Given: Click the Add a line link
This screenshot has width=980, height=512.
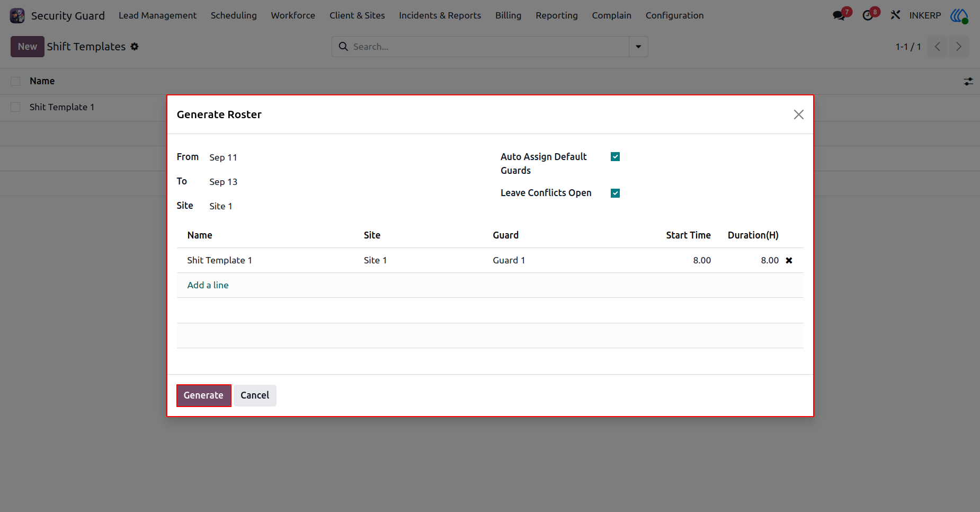Looking at the screenshot, I should (208, 285).
